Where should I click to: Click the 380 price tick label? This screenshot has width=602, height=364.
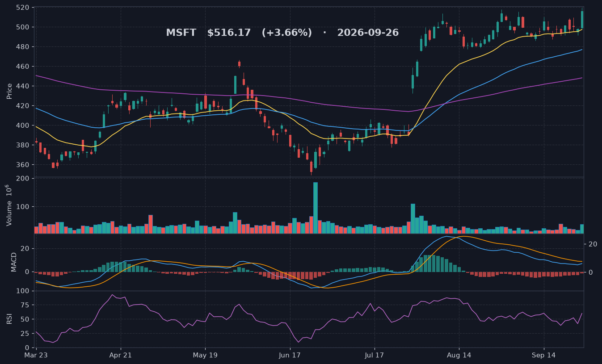point(22,145)
